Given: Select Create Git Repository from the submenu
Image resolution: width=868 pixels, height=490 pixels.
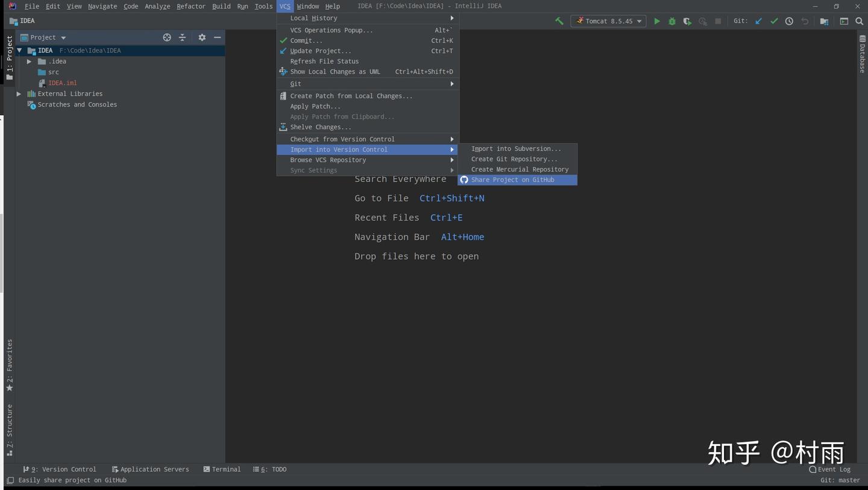Looking at the screenshot, I should [514, 159].
